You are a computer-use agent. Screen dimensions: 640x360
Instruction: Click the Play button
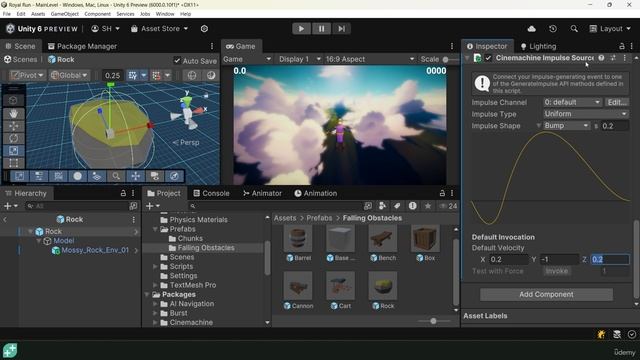tap(301, 29)
